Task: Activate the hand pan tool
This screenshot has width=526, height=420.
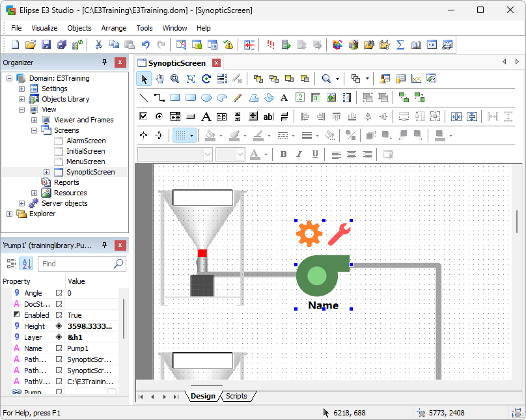Action: (x=159, y=79)
